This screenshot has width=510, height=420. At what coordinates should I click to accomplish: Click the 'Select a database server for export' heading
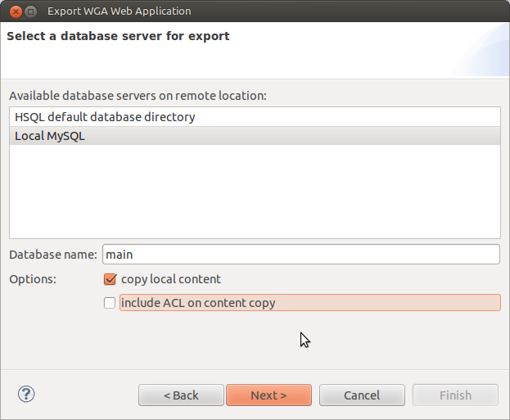click(x=118, y=36)
